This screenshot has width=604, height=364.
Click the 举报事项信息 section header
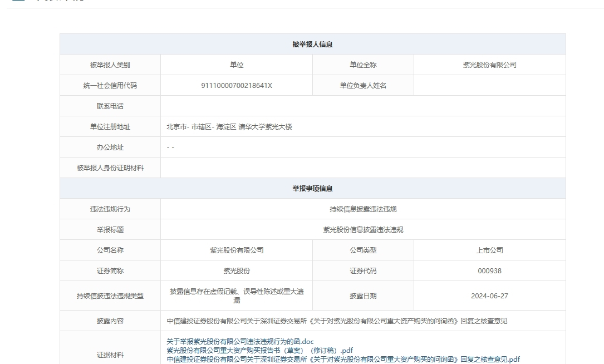point(312,188)
